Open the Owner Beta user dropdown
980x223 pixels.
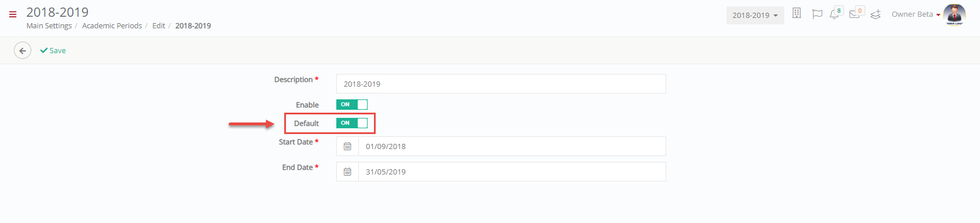click(916, 14)
